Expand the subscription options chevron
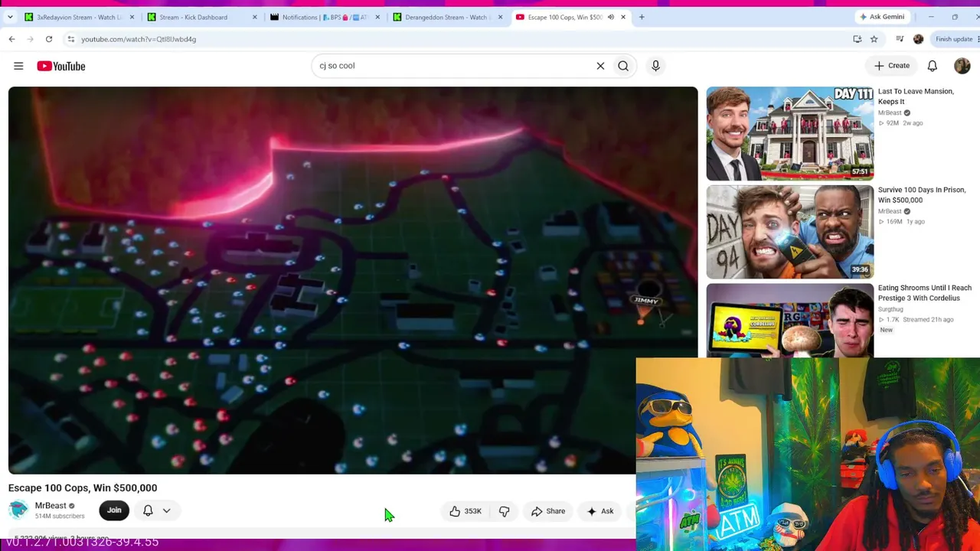The width and height of the screenshot is (980, 551). (x=166, y=510)
